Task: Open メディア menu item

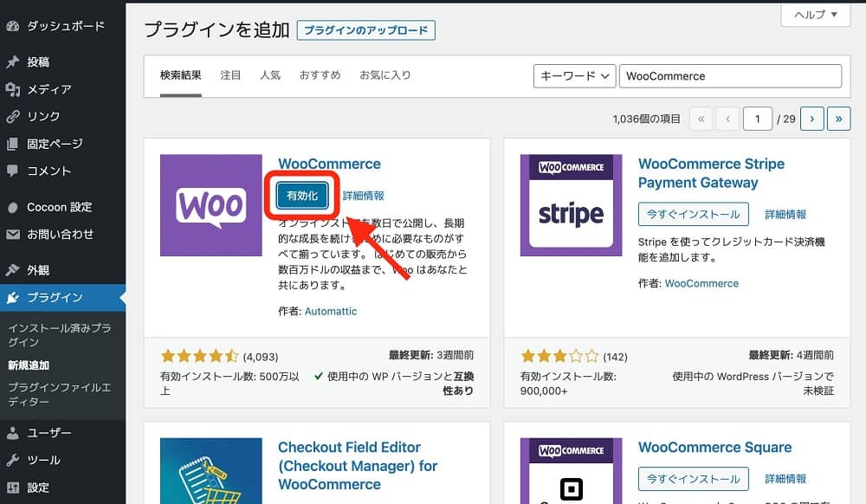Action: (49, 89)
